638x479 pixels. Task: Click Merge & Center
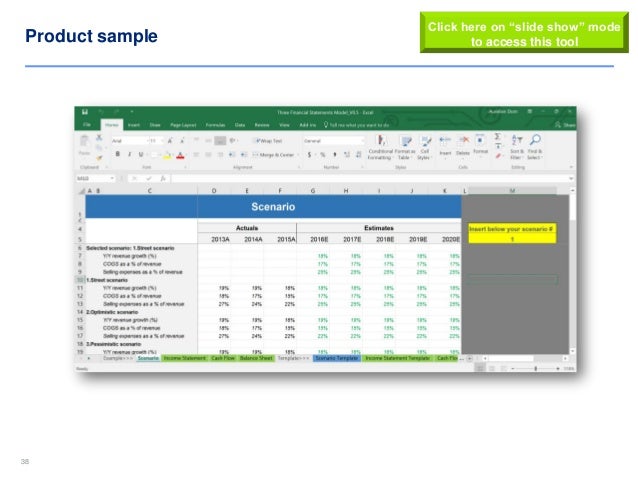coord(273,155)
